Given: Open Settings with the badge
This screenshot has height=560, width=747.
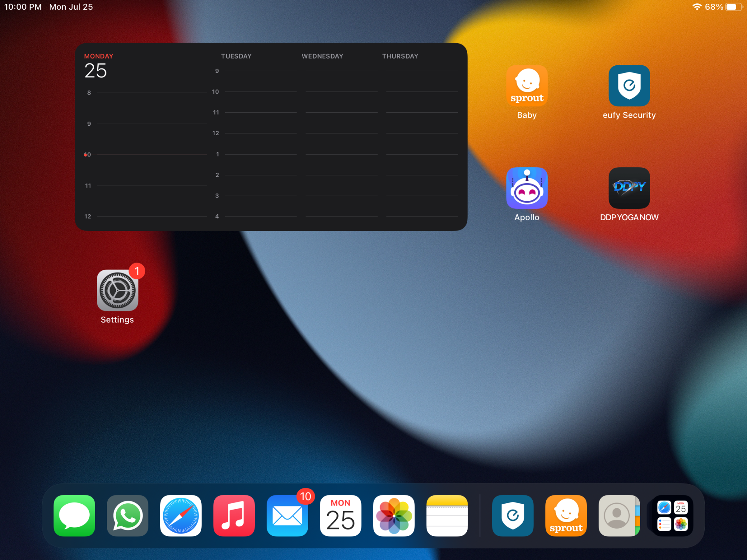Looking at the screenshot, I should 117,290.
